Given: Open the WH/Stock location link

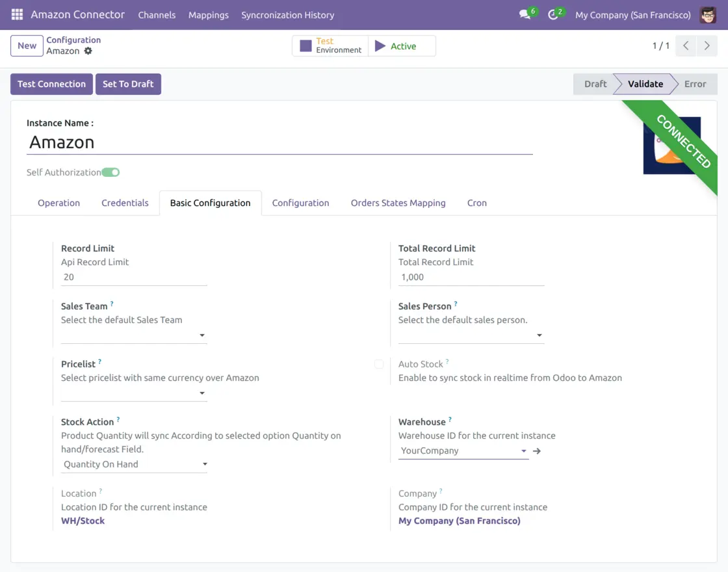Looking at the screenshot, I should tap(83, 521).
